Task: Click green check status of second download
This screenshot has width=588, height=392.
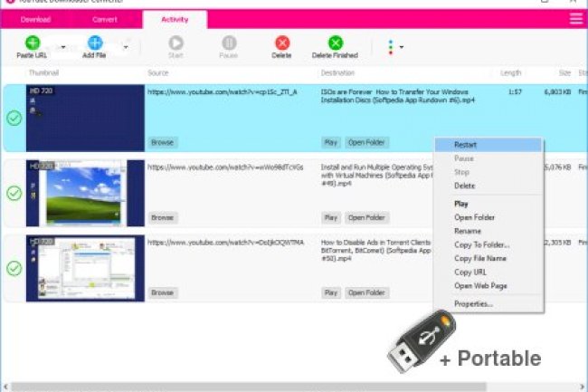Action: [x=14, y=193]
